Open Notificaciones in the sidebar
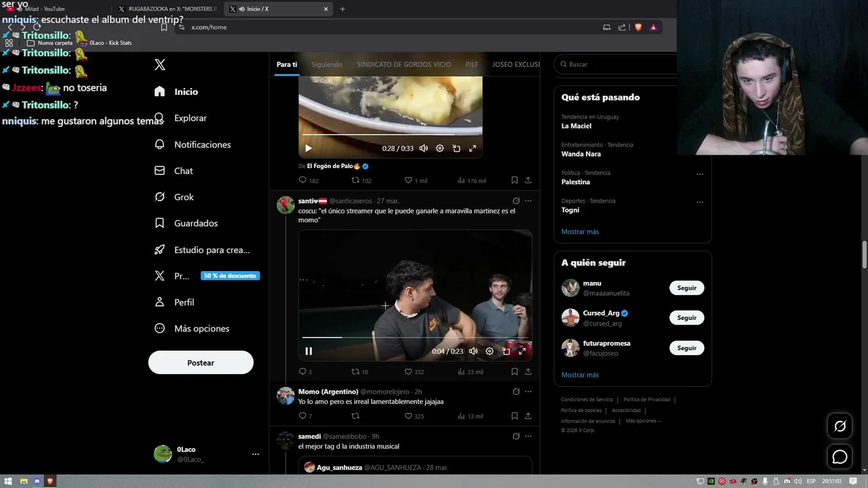 pyautogui.click(x=192, y=144)
